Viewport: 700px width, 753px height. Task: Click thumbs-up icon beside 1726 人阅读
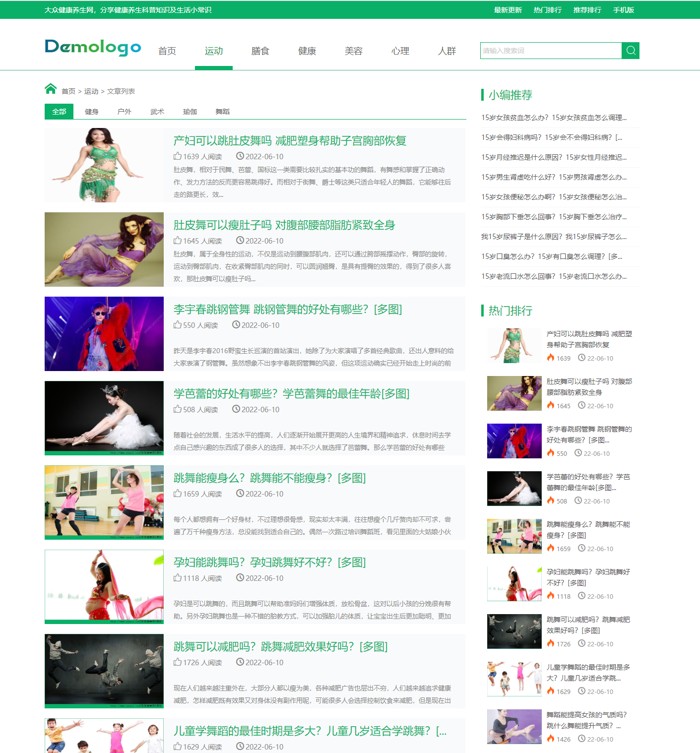pyautogui.click(x=177, y=662)
